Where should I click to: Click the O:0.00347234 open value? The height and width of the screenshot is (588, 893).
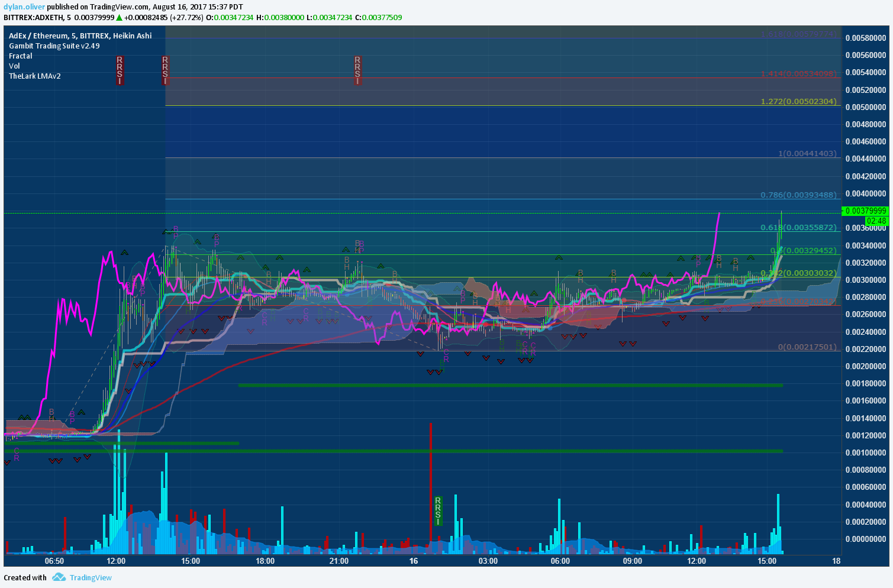click(x=230, y=17)
